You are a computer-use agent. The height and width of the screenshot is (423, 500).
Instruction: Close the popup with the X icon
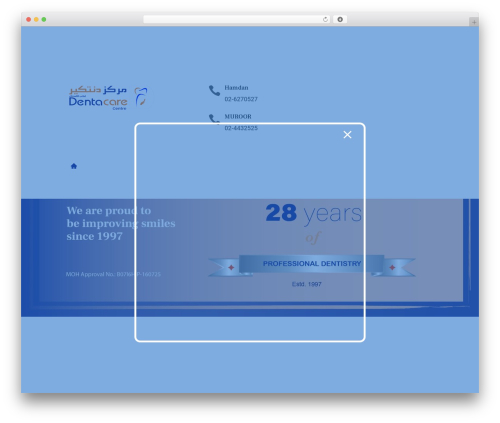pyautogui.click(x=347, y=135)
